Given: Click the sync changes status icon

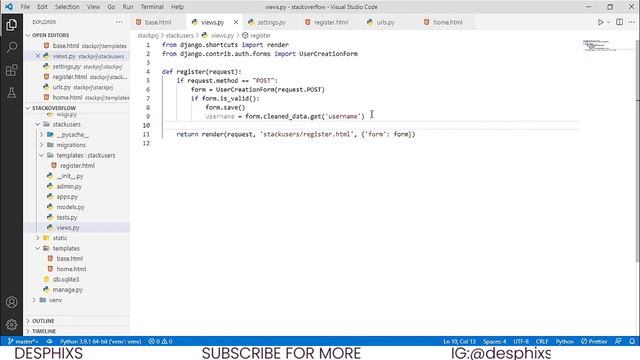Looking at the screenshot, I should pos(49,341).
